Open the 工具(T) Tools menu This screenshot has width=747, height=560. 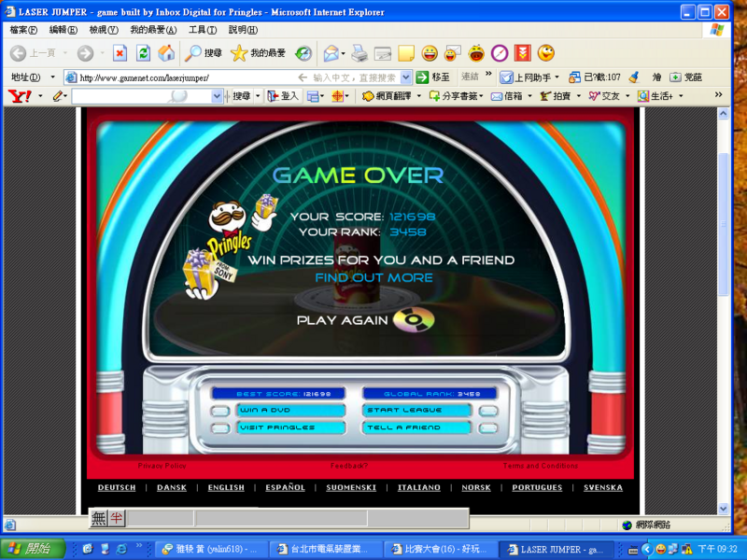[x=203, y=30]
